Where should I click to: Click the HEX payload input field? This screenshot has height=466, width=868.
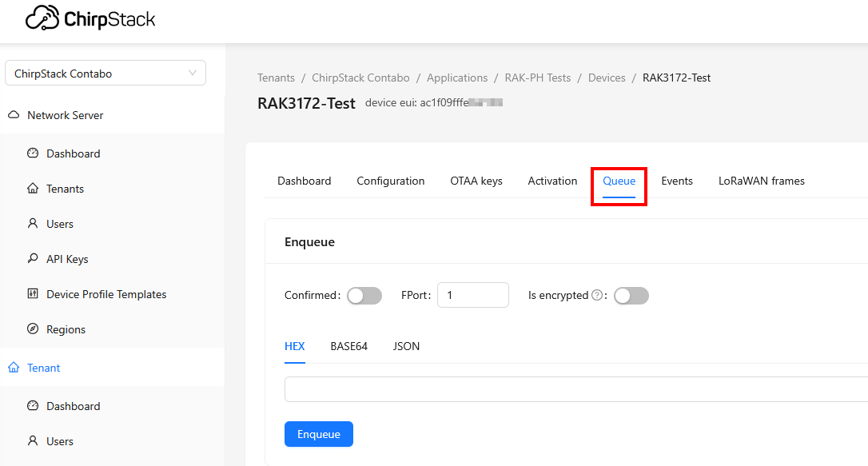tap(576, 389)
